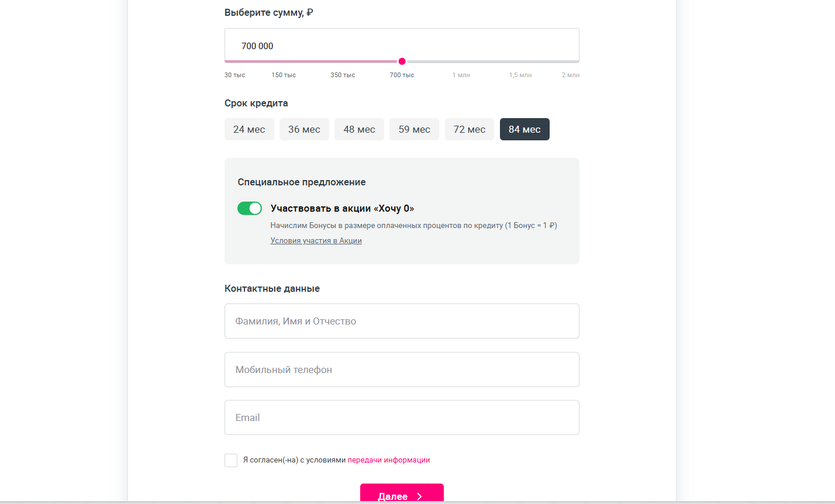This screenshot has width=835, height=504.
Task: Open the передачи информации link
Action: click(388, 460)
